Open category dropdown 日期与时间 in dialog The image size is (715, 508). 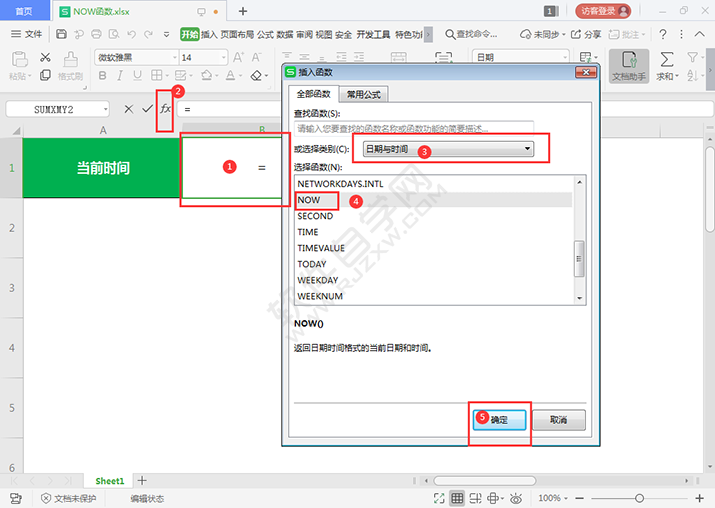click(x=448, y=149)
